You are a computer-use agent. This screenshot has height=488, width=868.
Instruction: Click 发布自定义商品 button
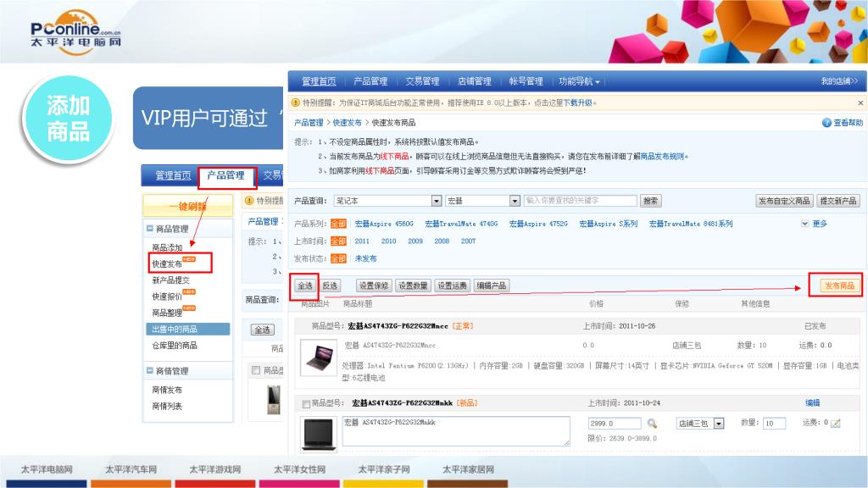784,201
